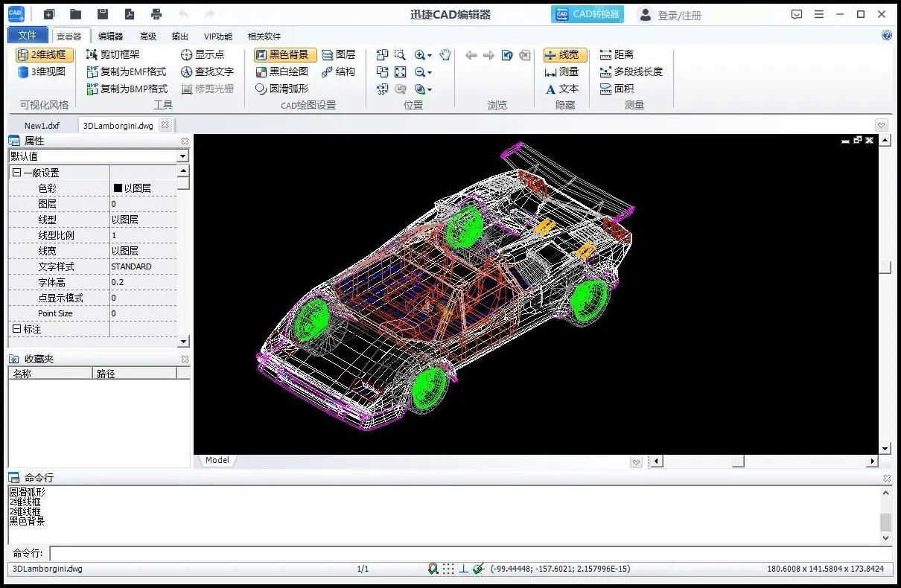Click the ortho mode icon in status bar
Image resolution: width=901 pixels, height=588 pixels.
pos(463,569)
